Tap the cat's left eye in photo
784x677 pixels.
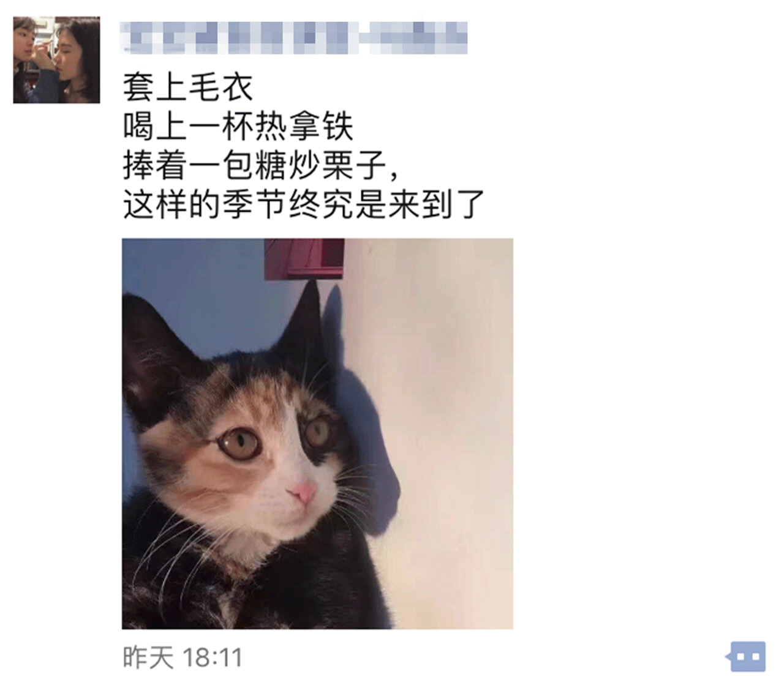239,443
